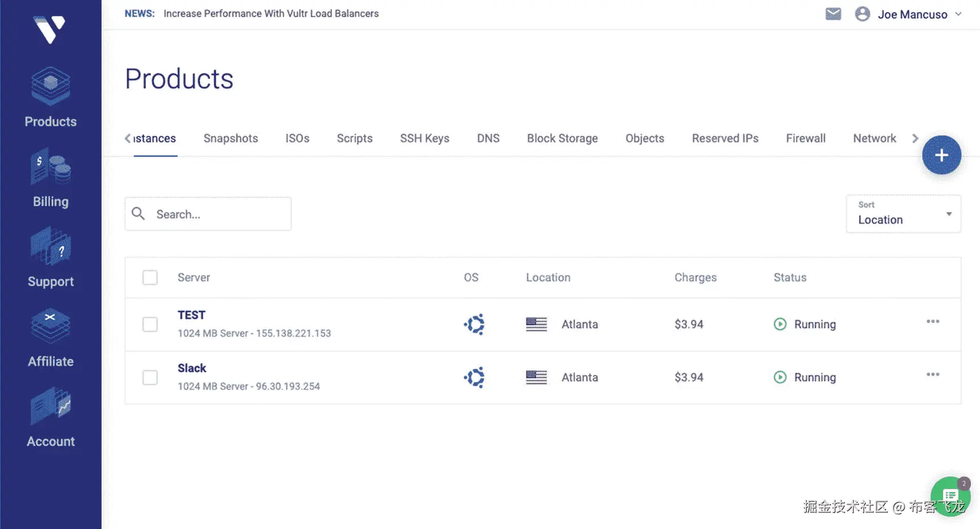
Task: Click the mail envelope icon
Action: [x=833, y=14]
